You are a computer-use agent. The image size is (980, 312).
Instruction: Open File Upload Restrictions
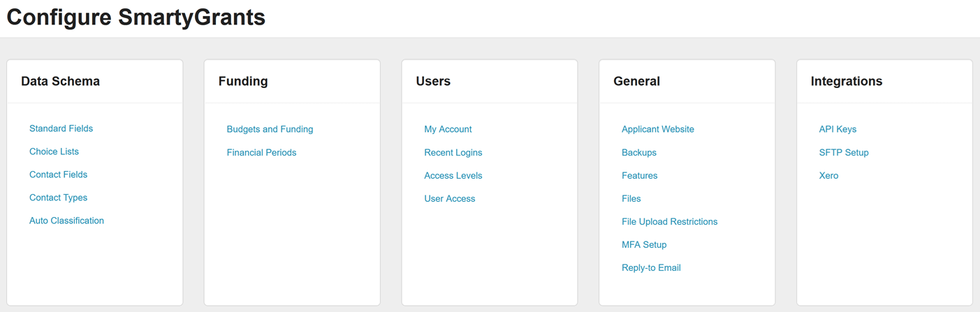(x=669, y=221)
